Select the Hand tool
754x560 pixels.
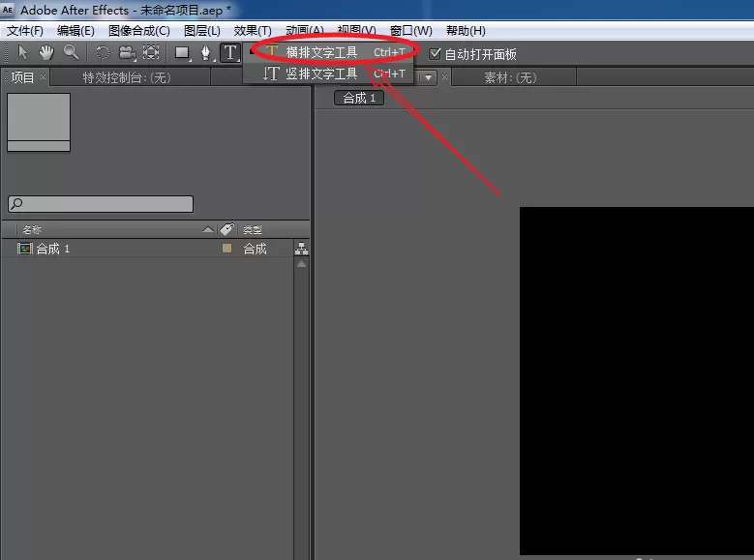46,52
